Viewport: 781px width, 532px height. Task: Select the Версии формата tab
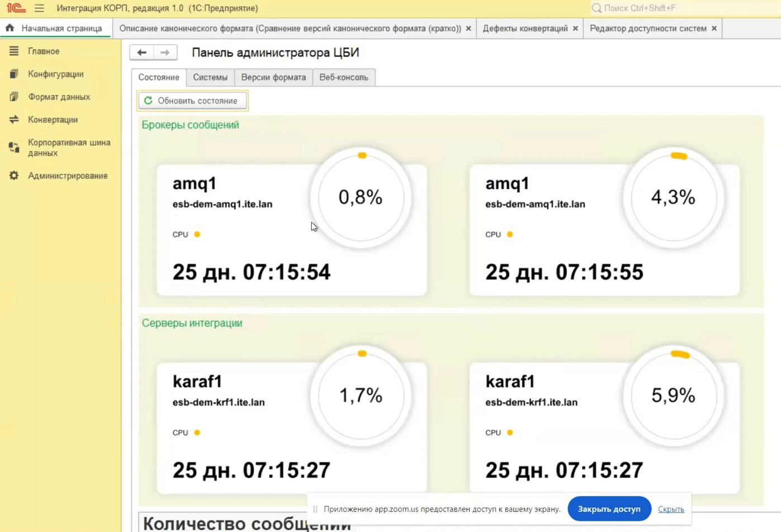(274, 78)
